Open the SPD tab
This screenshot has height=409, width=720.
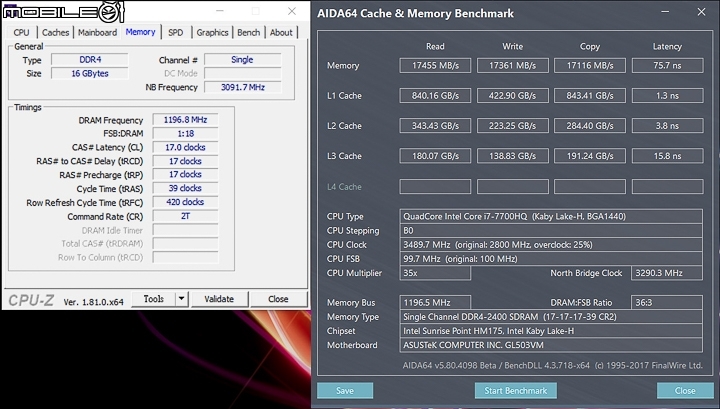[x=175, y=33]
